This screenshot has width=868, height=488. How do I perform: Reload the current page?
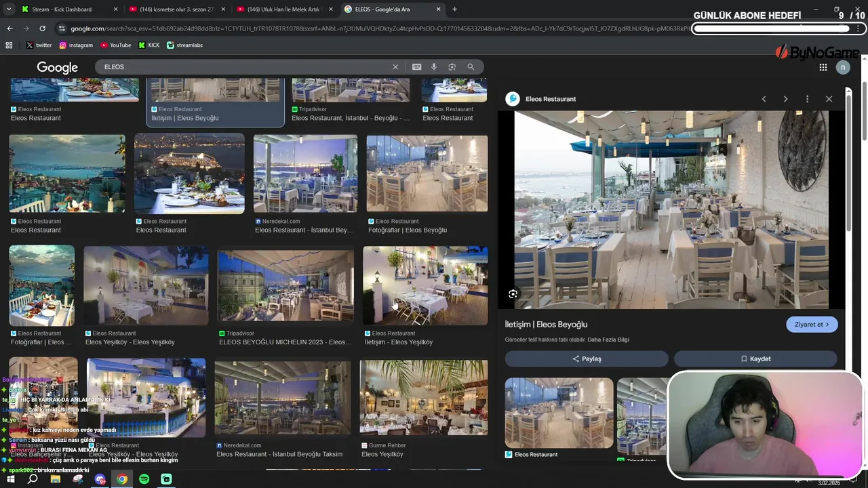[x=42, y=28]
